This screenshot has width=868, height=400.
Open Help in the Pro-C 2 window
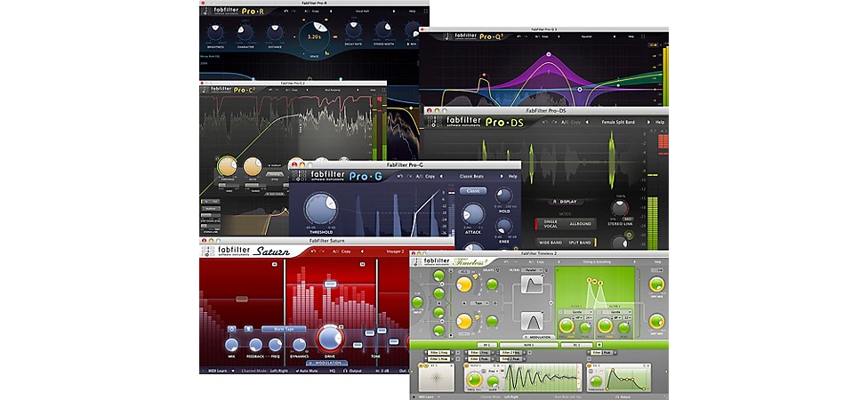click(x=373, y=90)
